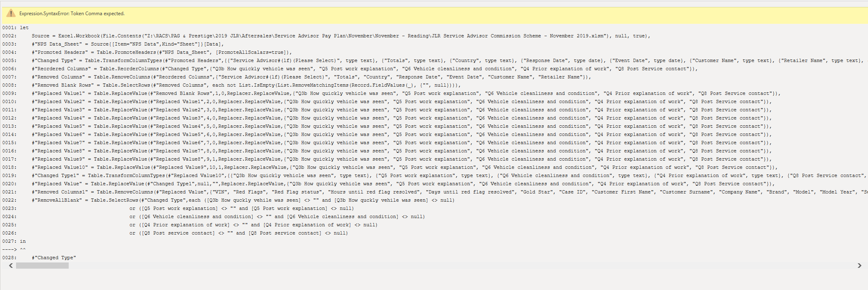The image size is (868, 290).
Task: Click '#"Replaced Value7"' on line 0015
Action: tap(58, 143)
